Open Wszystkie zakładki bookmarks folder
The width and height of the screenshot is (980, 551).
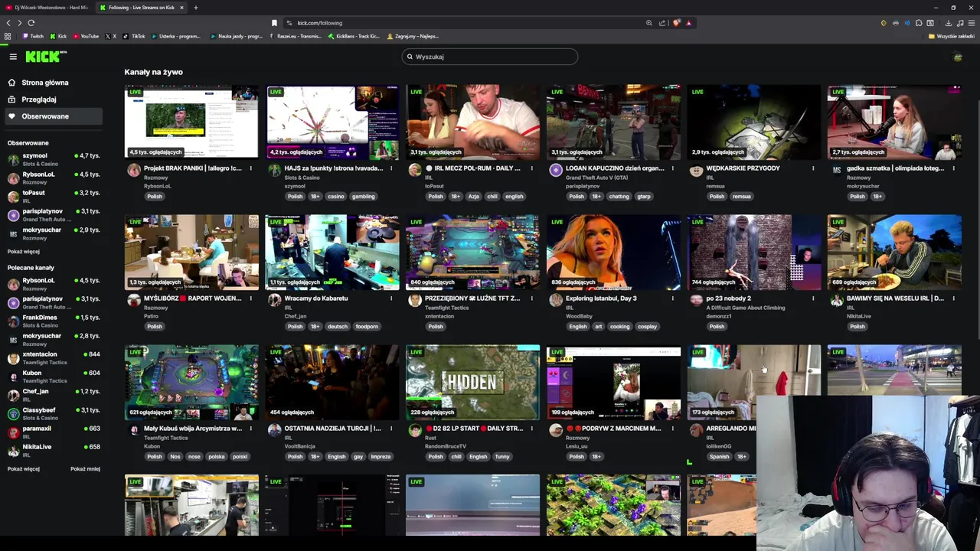[952, 36]
